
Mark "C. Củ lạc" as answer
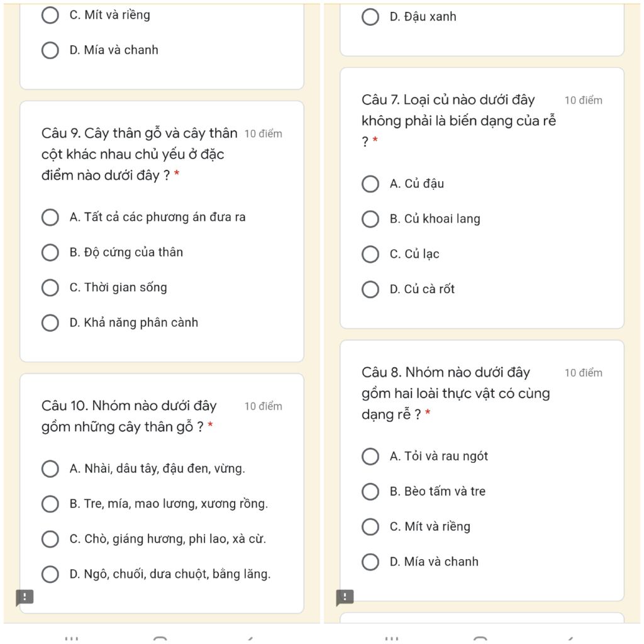pyautogui.click(x=371, y=255)
